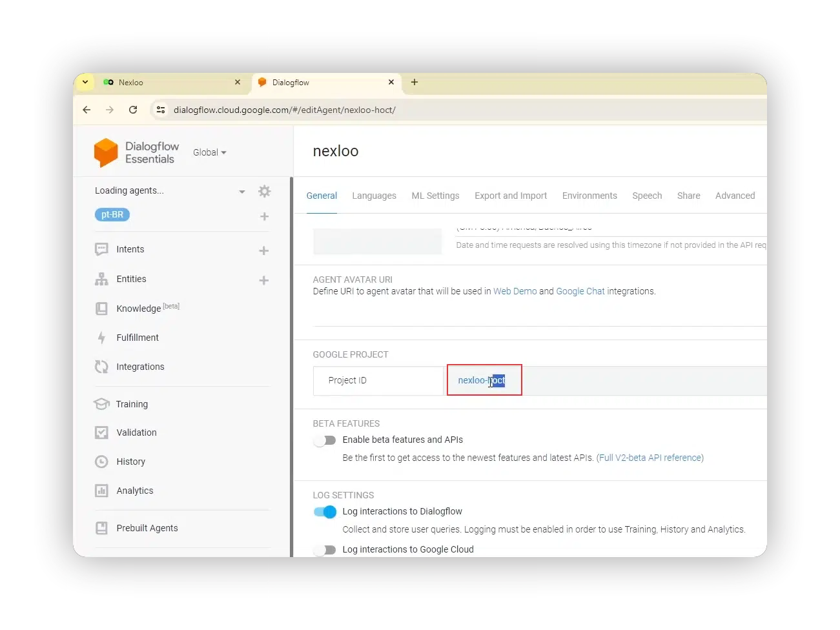This screenshot has height=630, width=840.
Task: Toggle Log interactions to Google Cloud
Action: tap(325, 550)
